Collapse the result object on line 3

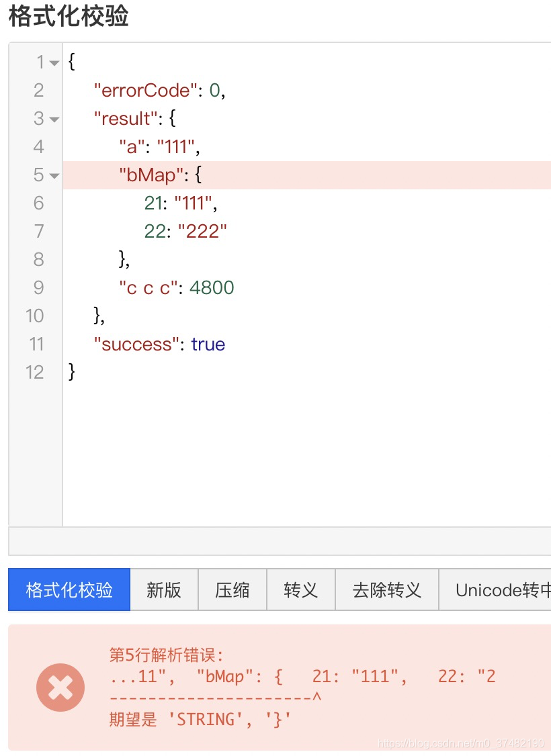point(54,118)
